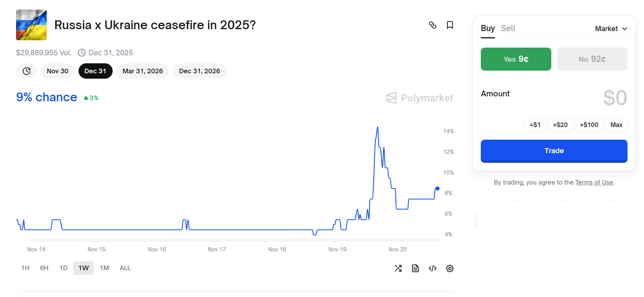Click the Max amount button
Image resolution: width=644 pixels, height=297 pixels.
[616, 125]
